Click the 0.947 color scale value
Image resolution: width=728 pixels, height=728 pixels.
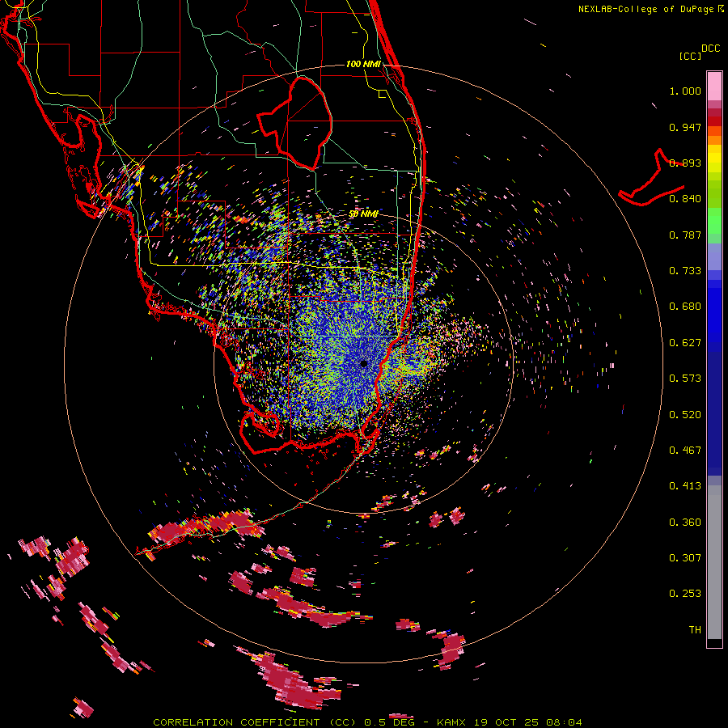tap(685, 127)
